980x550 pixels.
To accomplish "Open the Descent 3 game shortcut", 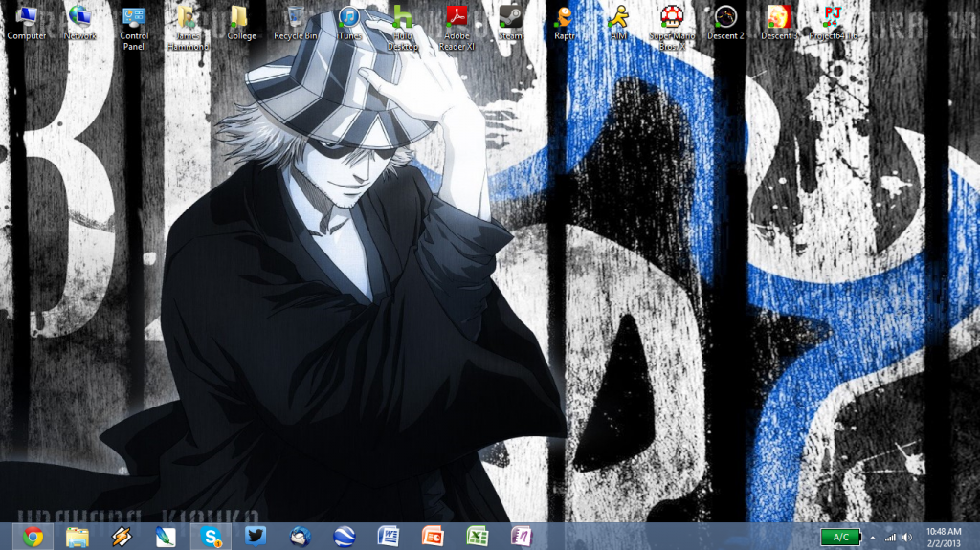I will click(779, 23).
